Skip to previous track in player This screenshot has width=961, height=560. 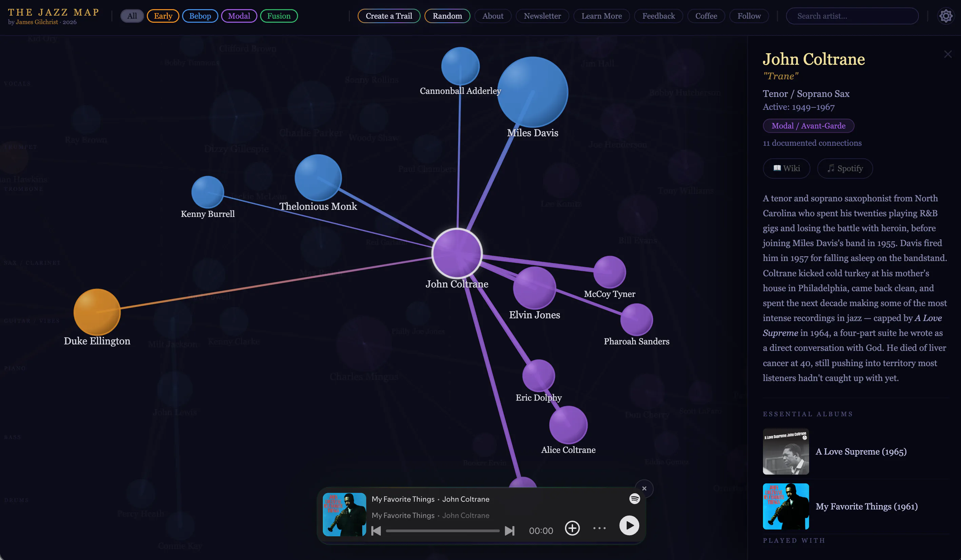pyautogui.click(x=376, y=531)
